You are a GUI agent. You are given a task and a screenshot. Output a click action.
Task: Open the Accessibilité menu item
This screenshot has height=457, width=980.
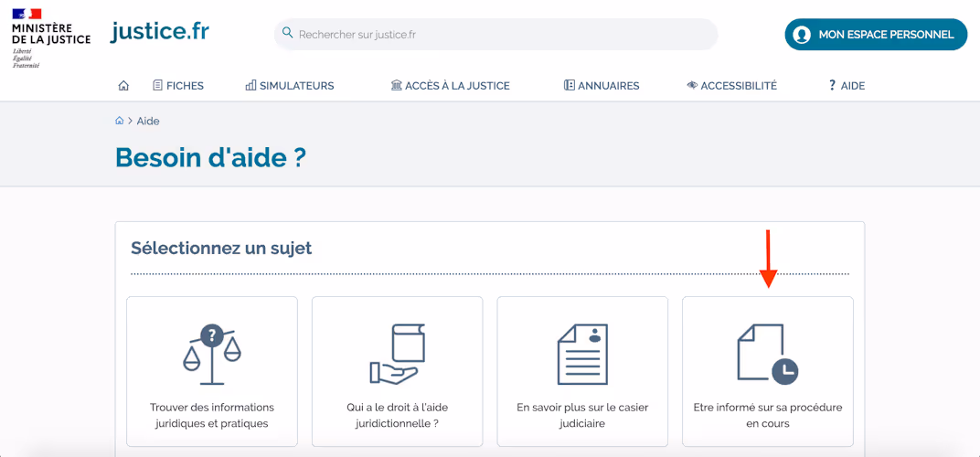731,86
